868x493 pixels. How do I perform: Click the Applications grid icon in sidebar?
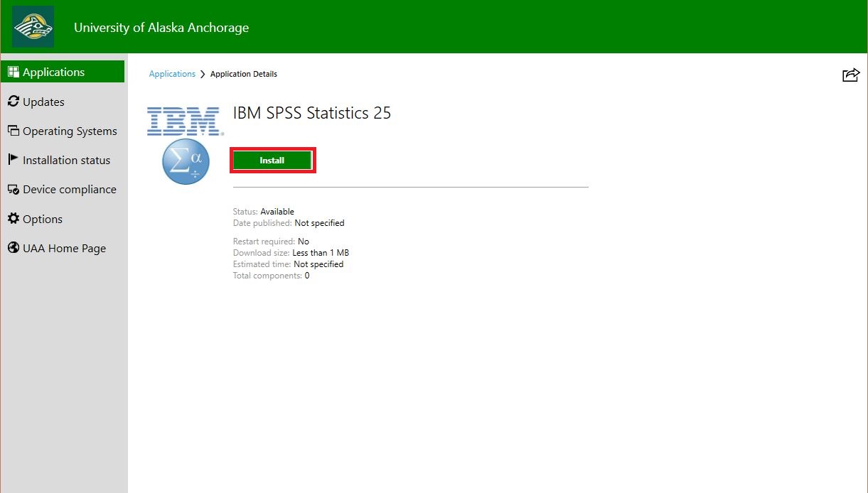[13, 72]
